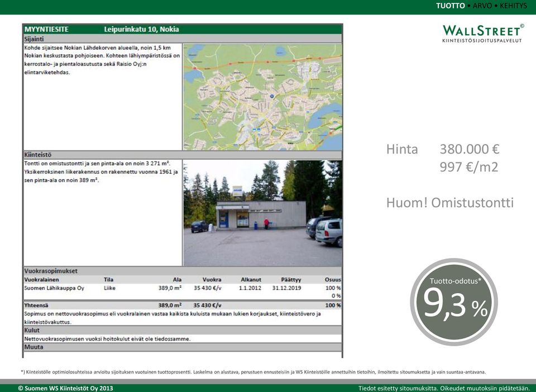Image resolution: width=536 pixels, height=392 pixels.
Task: Click the Sijainti section header
Action: click(x=183, y=39)
